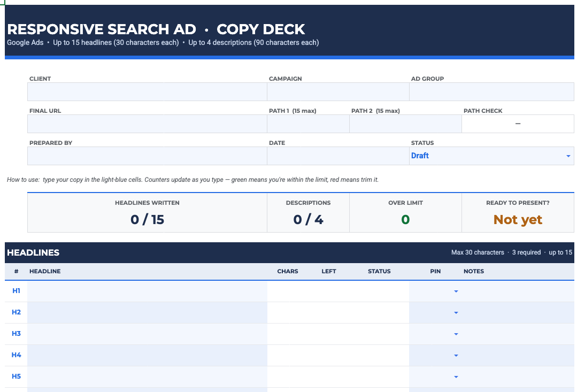The image size is (577, 392).
Task: Click the Google Ads subtitle line
Action: [x=163, y=43]
